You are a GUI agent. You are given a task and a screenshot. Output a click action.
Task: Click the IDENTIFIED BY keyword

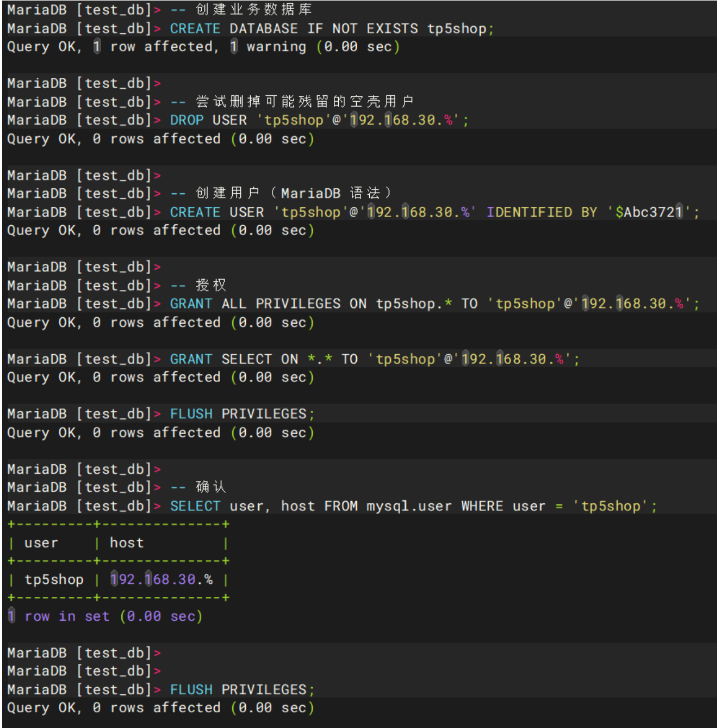[x=542, y=212]
